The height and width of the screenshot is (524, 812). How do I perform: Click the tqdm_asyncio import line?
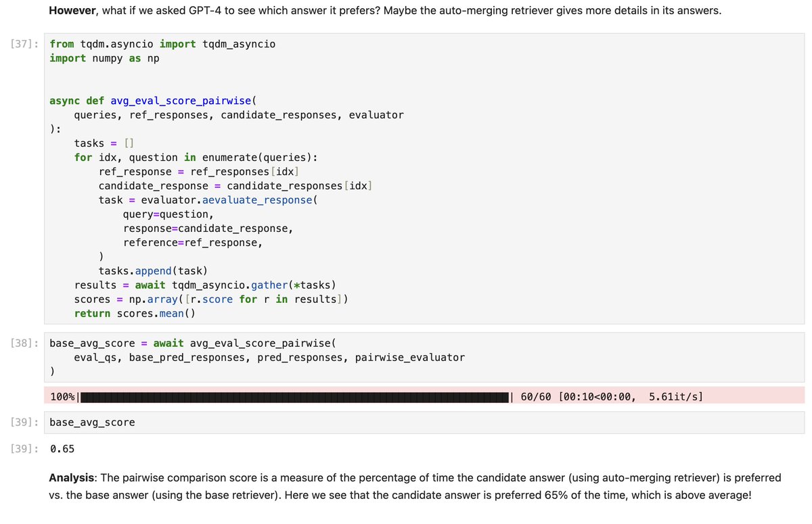point(162,43)
